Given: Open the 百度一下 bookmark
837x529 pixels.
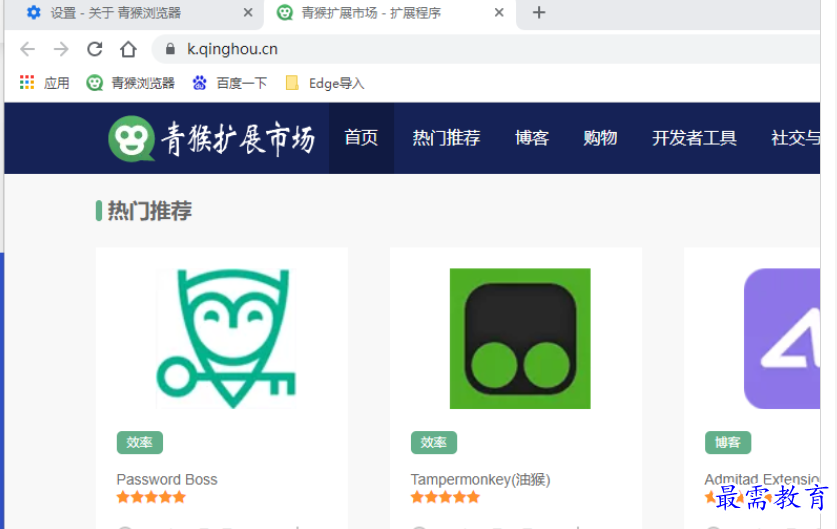Looking at the screenshot, I should pos(230,83).
